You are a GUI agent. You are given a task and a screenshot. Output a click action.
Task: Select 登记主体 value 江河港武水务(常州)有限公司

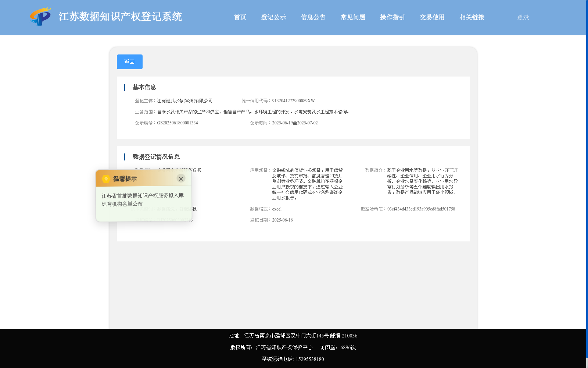click(x=185, y=101)
